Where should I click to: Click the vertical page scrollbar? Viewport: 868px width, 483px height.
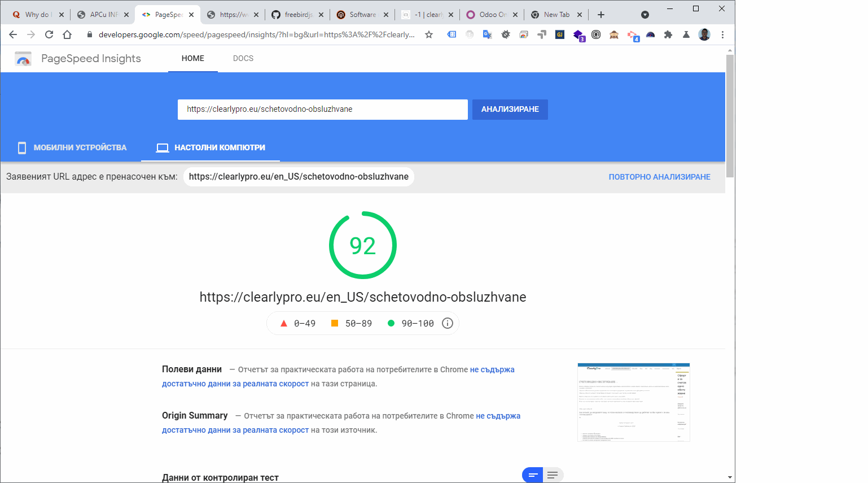point(730,116)
